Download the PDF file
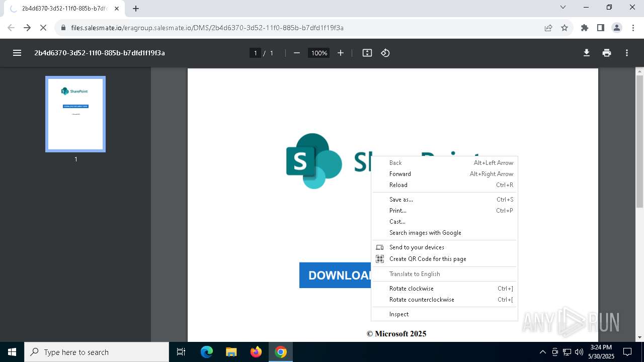Image resolution: width=644 pixels, height=362 pixels. pyautogui.click(x=587, y=53)
